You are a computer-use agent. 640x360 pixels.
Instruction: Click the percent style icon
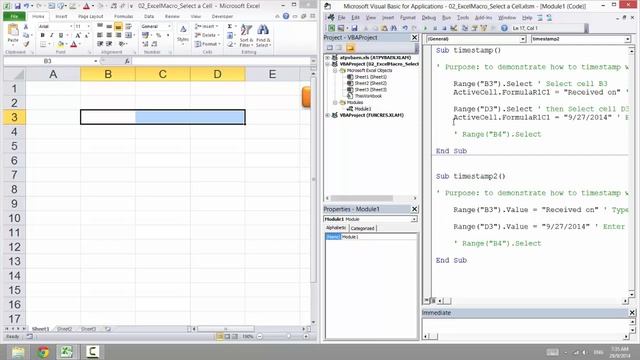[158, 36]
